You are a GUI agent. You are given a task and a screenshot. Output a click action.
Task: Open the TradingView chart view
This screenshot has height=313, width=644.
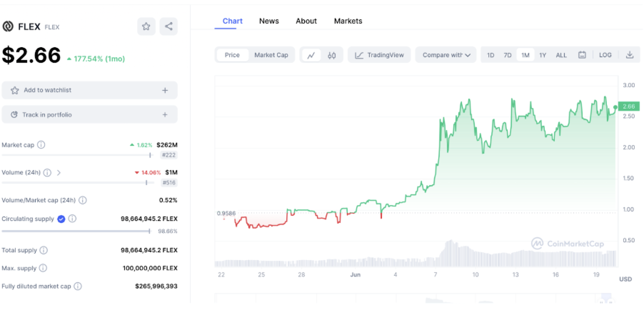point(379,55)
